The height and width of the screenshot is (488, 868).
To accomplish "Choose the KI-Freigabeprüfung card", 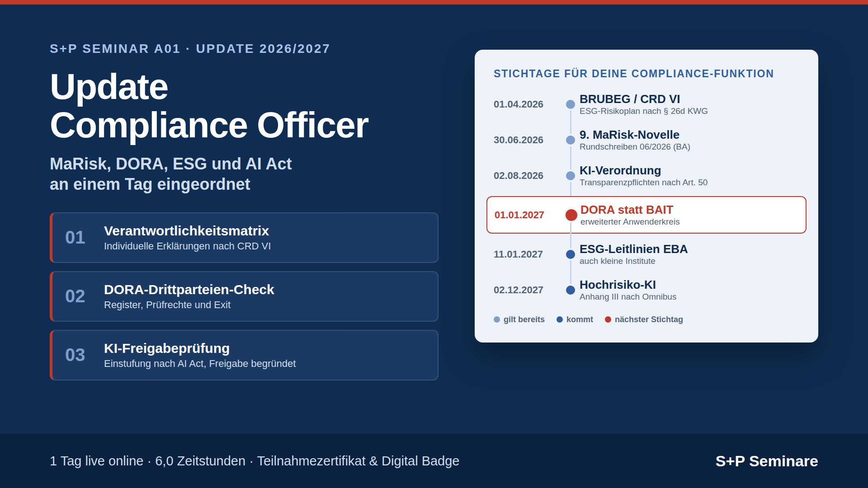I will coord(244,355).
